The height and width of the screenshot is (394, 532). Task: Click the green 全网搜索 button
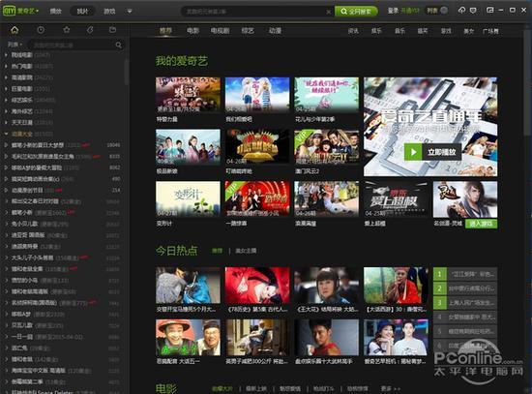click(x=356, y=12)
